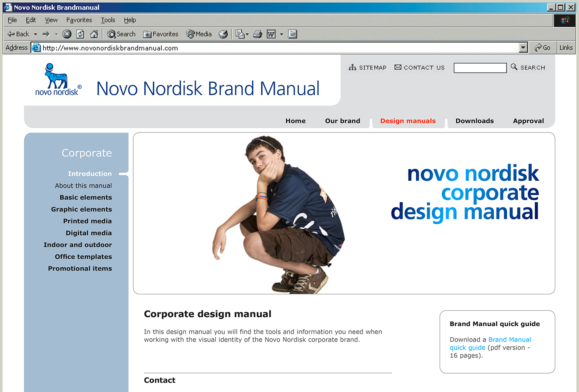Select the Our brand tab

342,121
